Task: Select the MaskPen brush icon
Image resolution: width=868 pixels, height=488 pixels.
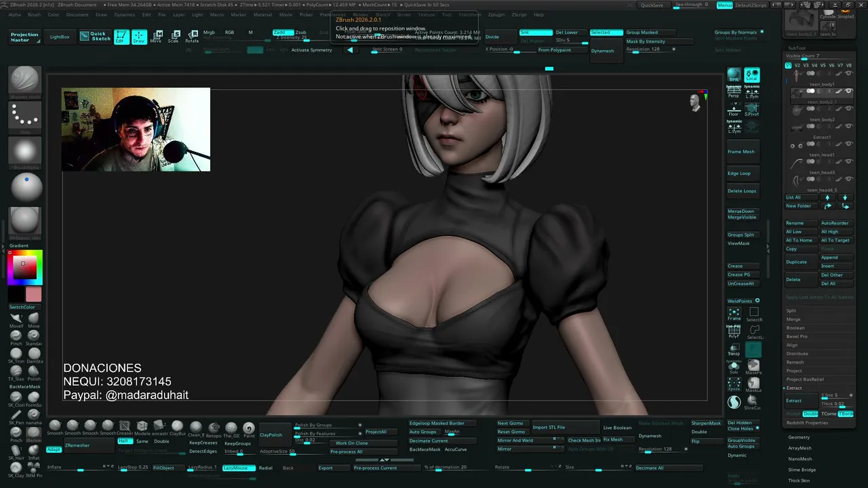Action: click(753, 367)
